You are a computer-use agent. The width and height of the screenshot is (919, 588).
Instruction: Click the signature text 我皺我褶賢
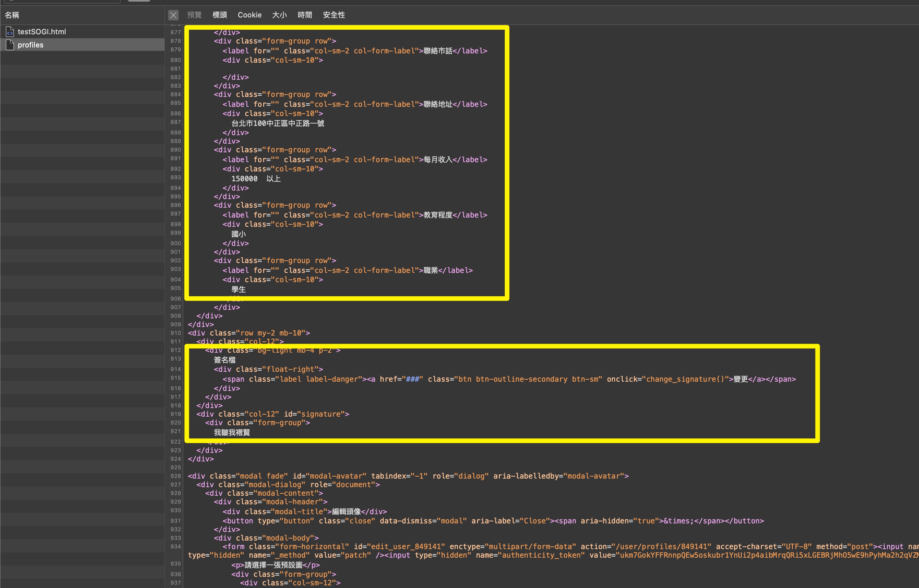pyautogui.click(x=232, y=432)
